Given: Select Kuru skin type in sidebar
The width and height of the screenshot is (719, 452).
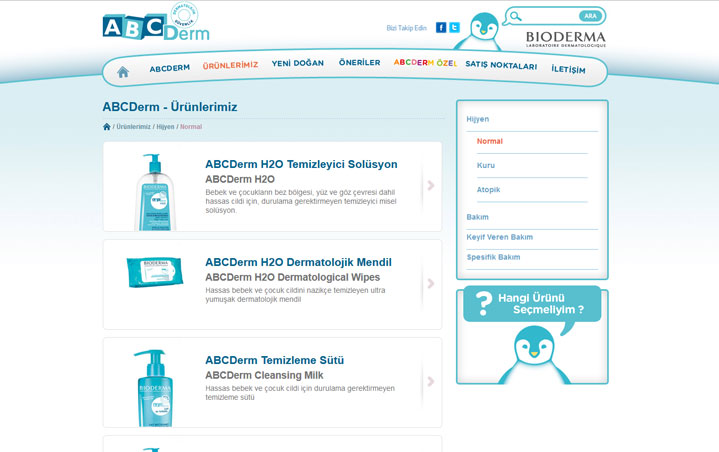Looking at the screenshot, I should [486, 165].
